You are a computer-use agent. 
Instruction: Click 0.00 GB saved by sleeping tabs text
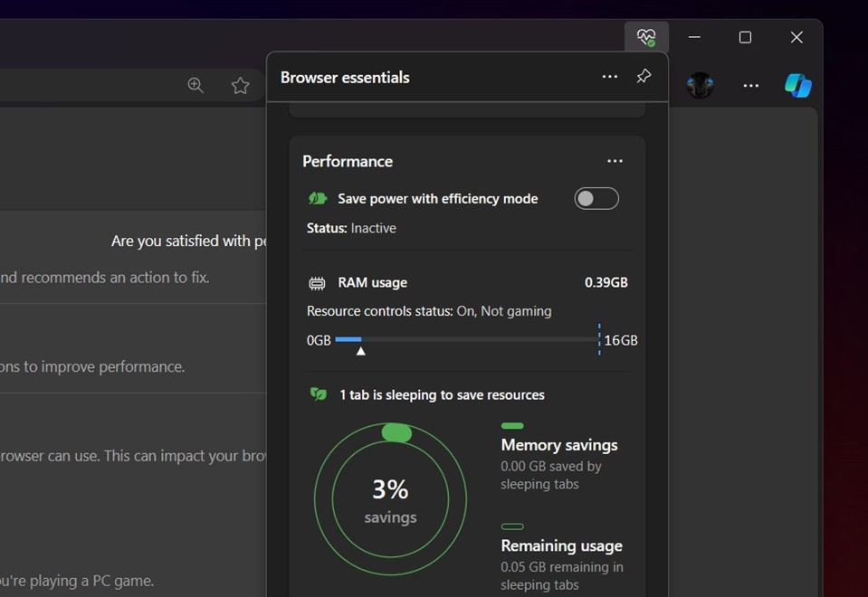551,475
